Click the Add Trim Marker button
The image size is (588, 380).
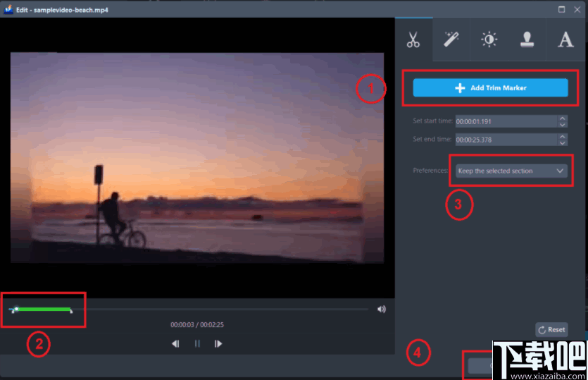click(x=490, y=88)
